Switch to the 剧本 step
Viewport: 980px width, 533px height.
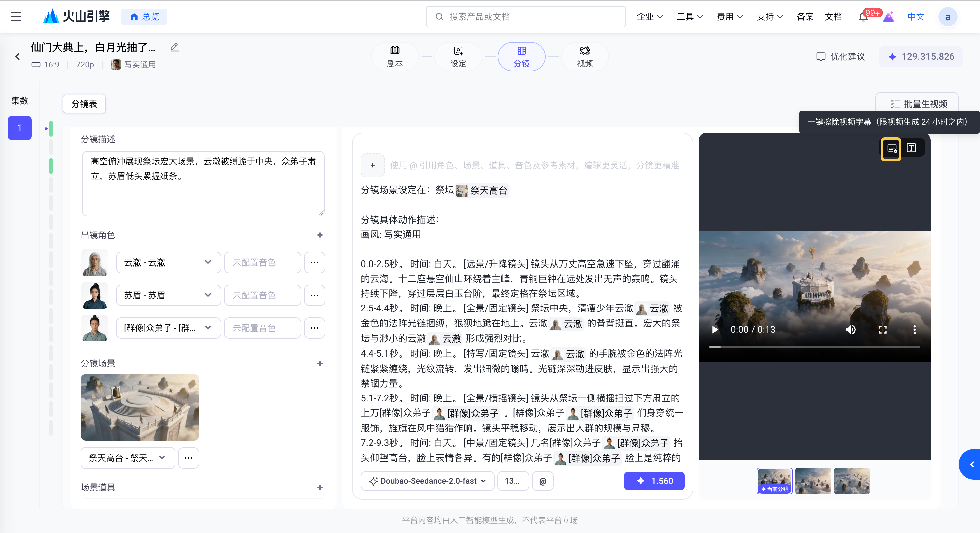(x=395, y=57)
